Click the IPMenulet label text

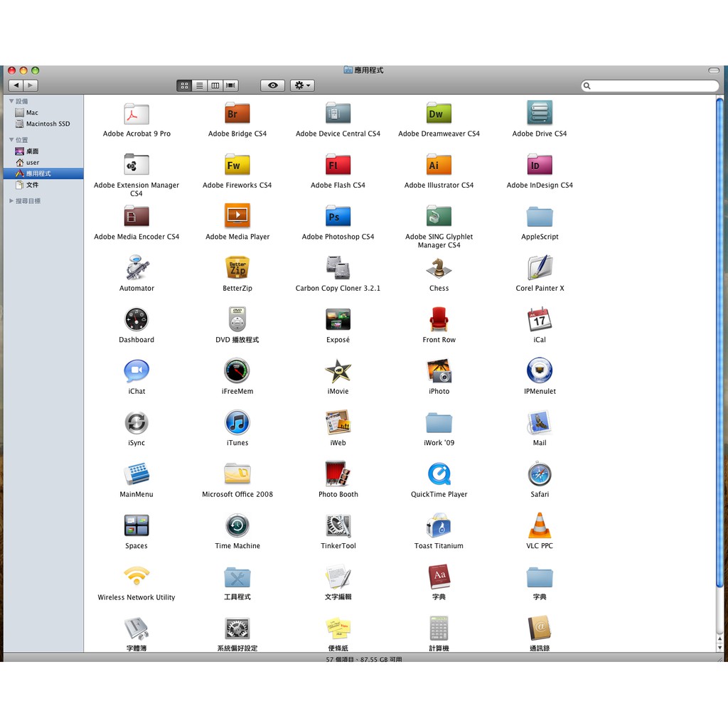pyautogui.click(x=540, y=392)
